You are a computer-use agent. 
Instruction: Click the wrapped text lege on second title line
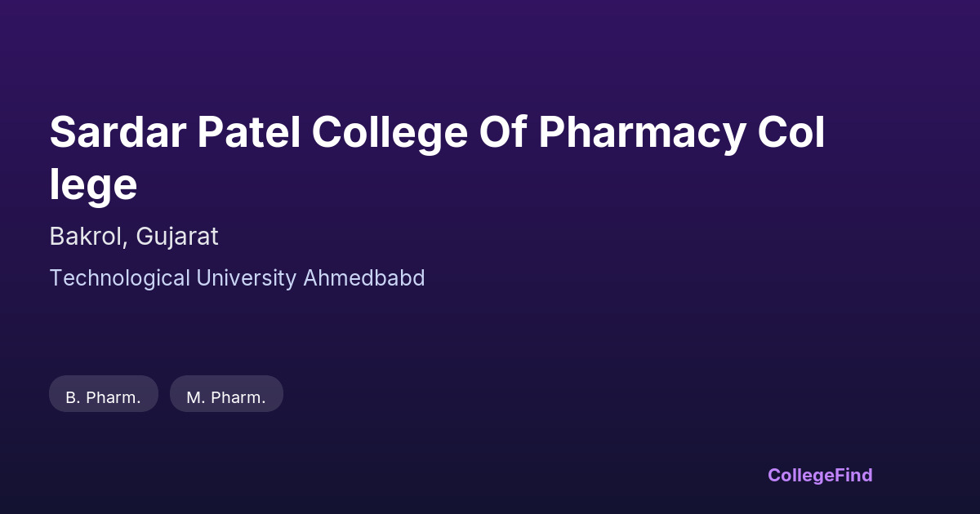click(93, 185)
